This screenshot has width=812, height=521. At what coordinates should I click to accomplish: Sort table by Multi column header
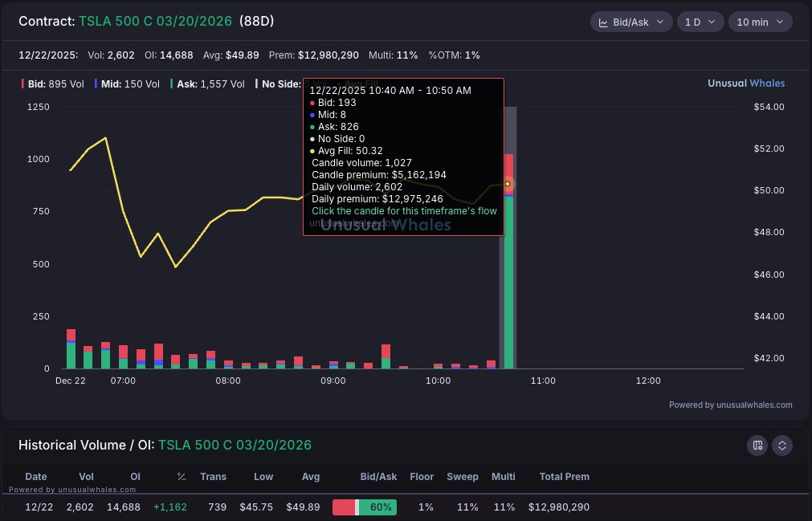pyautogui.click(x=504, y=477)
